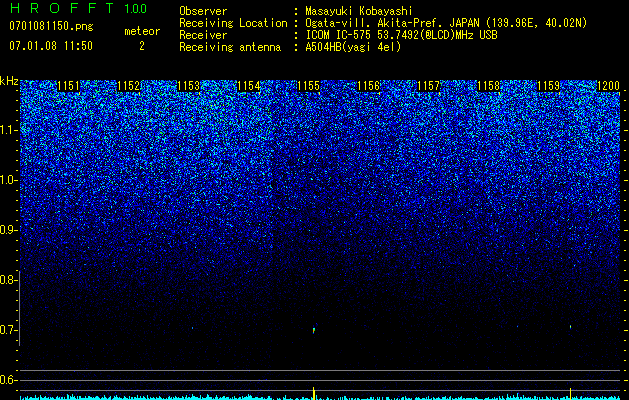
Task: Click the bright meteor echo near 1155
Action: tap(314, 330)
